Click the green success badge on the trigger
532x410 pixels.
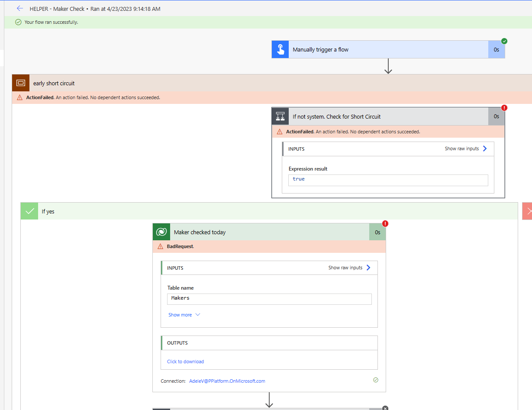[504, 42]
